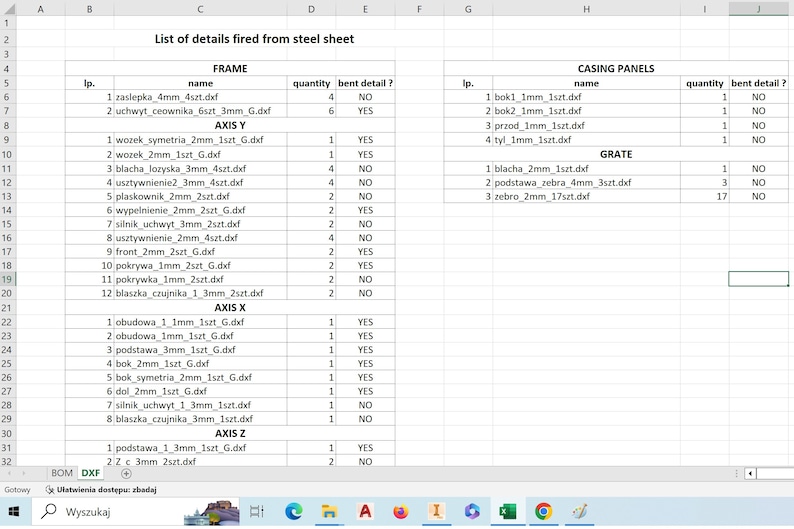Select cell 'uchwyt_ceownika_6szt_3mm_G.dxf'
794x529 pixels.
pyautogui.click(x=200, y=110)
